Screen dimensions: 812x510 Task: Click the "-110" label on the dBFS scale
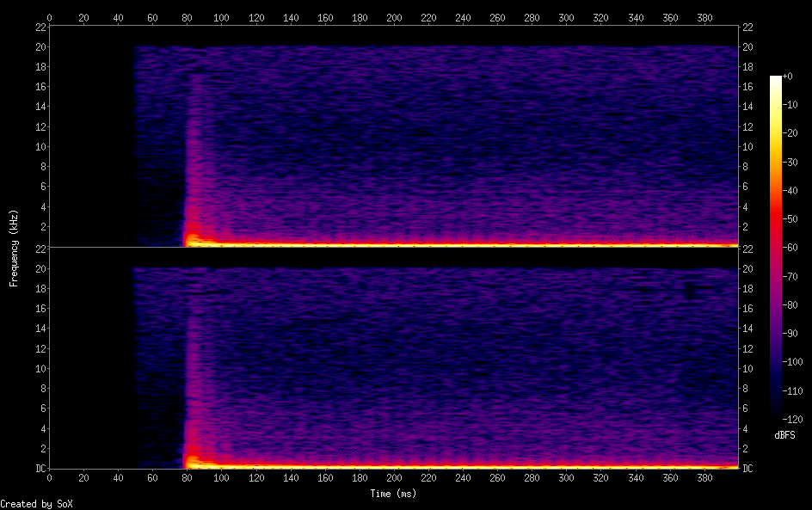pyautogui.click(x=792, y=391)
